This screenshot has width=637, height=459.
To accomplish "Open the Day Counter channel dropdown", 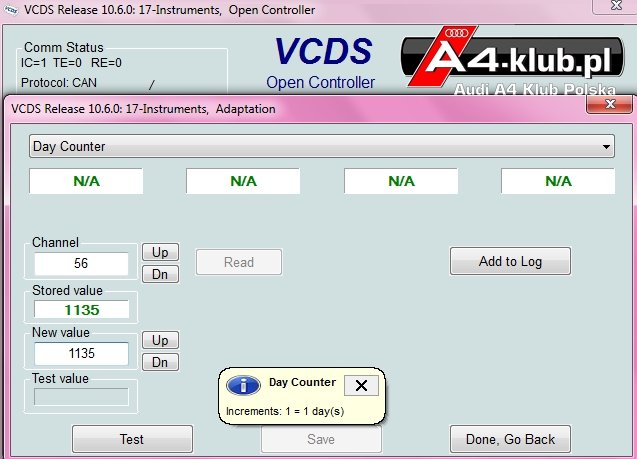I will [x=321, y=146].
